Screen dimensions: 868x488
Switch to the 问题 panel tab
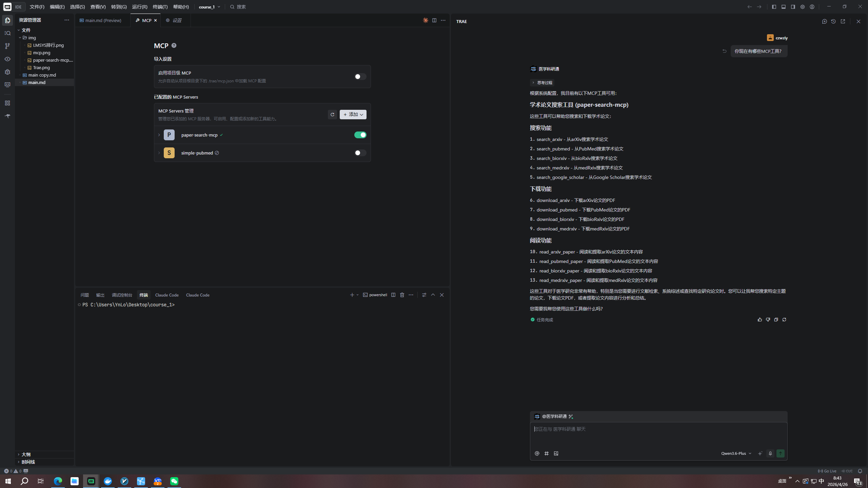click(85, 295)
